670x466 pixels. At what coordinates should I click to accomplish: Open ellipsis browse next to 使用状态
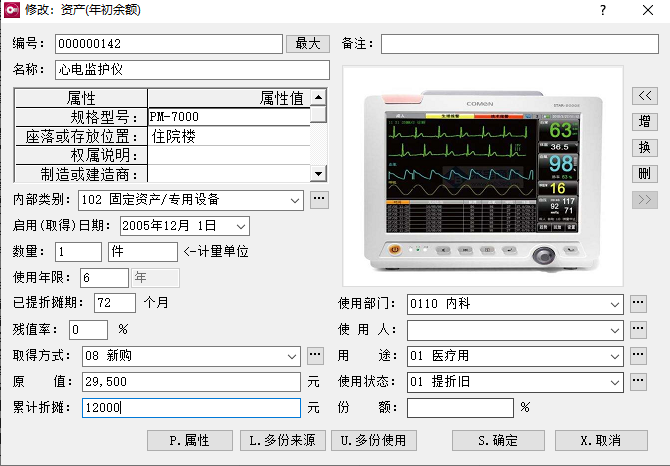(x=638, y=381)
